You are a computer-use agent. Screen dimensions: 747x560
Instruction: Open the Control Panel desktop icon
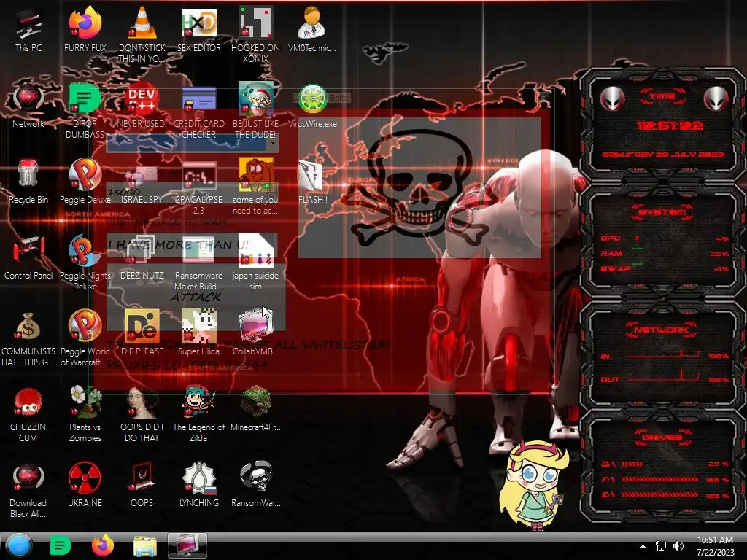coord(28,257)
